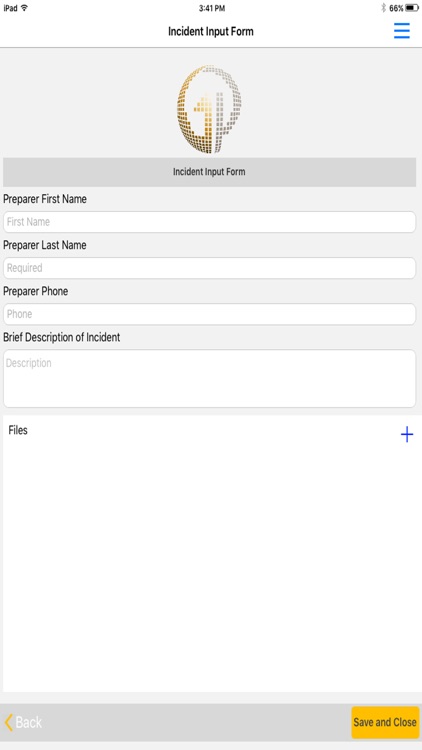Tap the gray Incident Input Form banner

(x=210, y=172)
